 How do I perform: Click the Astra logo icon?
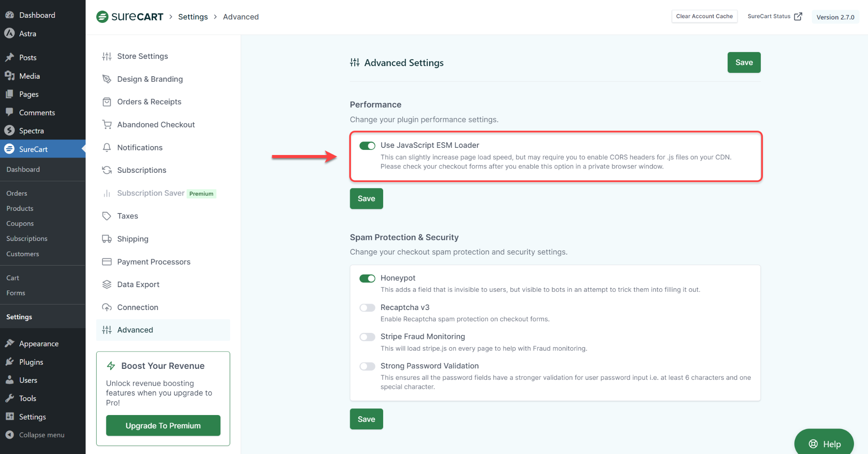click(x=9, y=33)
